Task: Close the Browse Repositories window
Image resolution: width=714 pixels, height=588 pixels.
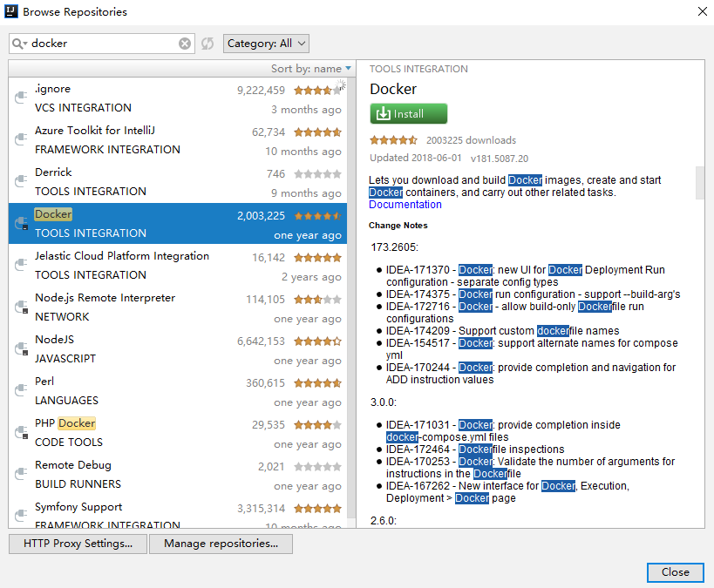Action: click(702, 11)
